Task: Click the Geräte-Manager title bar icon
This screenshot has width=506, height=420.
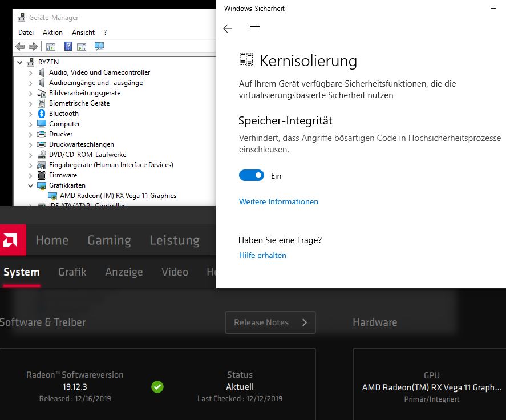Action: [21, 18]
